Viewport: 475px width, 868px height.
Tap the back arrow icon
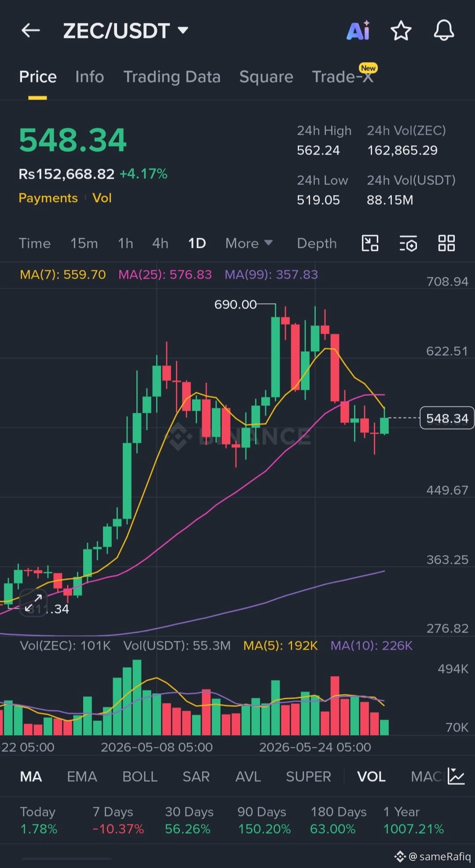coord(31,30)
